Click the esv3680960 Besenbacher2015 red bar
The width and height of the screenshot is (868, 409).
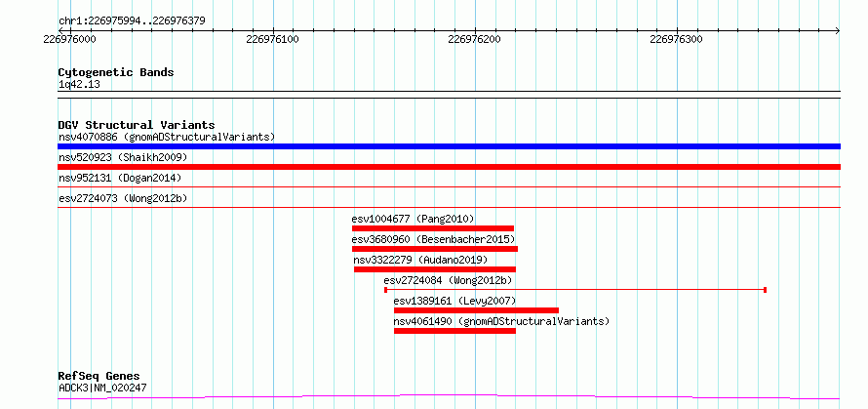435,249
